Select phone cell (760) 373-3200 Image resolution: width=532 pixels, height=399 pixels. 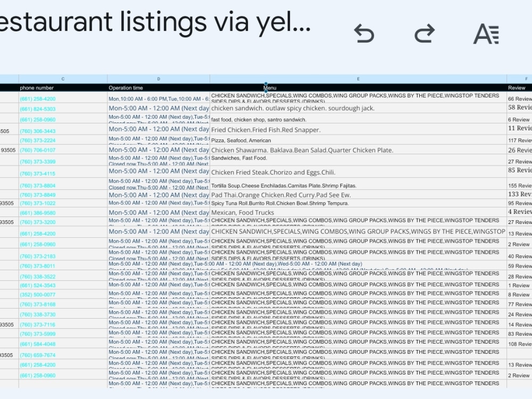[x=63, y=222]
